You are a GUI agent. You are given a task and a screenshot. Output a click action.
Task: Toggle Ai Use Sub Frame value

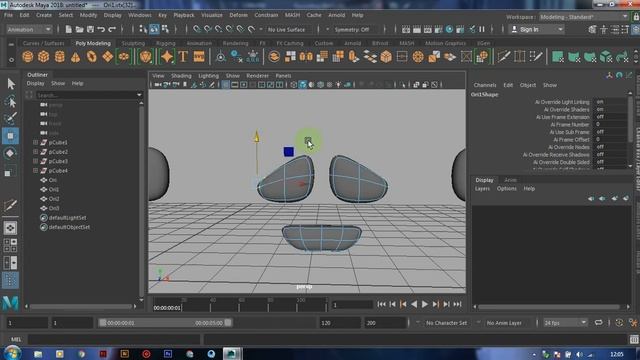610,132
